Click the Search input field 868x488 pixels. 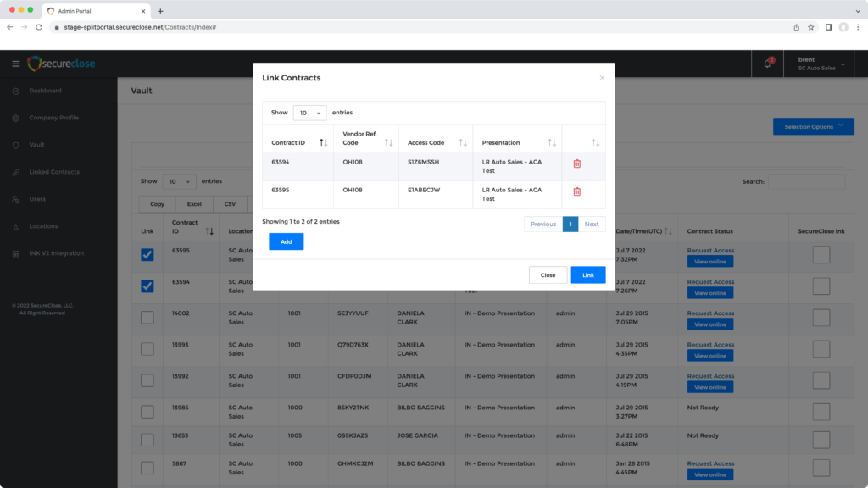(x=806, y=181)
